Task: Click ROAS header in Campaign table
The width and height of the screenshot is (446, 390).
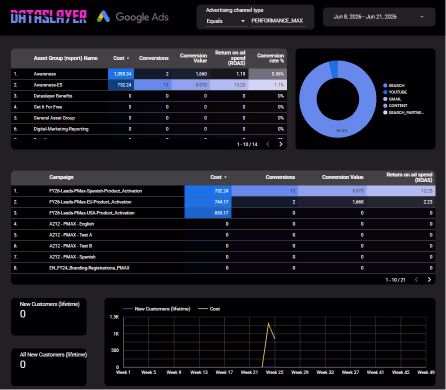Action: pyautogui.click(x=409, y=177)
